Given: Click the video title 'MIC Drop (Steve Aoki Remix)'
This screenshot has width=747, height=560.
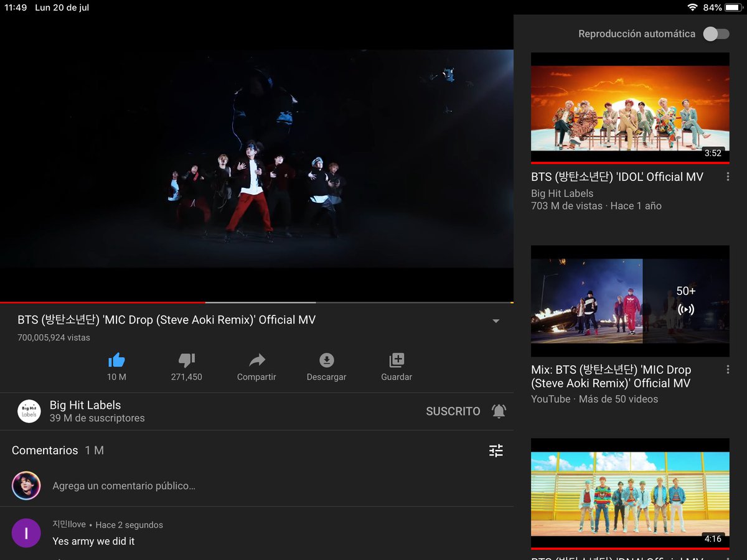Looking at the screenshot, I should tap(166, 320).
